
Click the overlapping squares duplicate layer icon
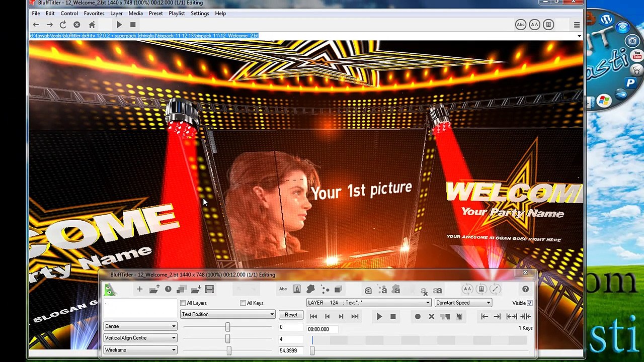(x=182, y=289)
